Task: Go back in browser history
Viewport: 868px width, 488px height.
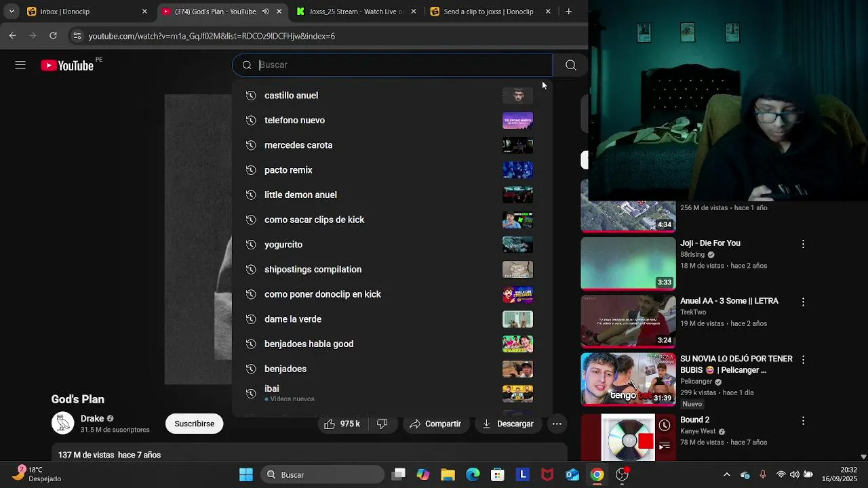Action: pyautogui.click(x=12, y=35)
